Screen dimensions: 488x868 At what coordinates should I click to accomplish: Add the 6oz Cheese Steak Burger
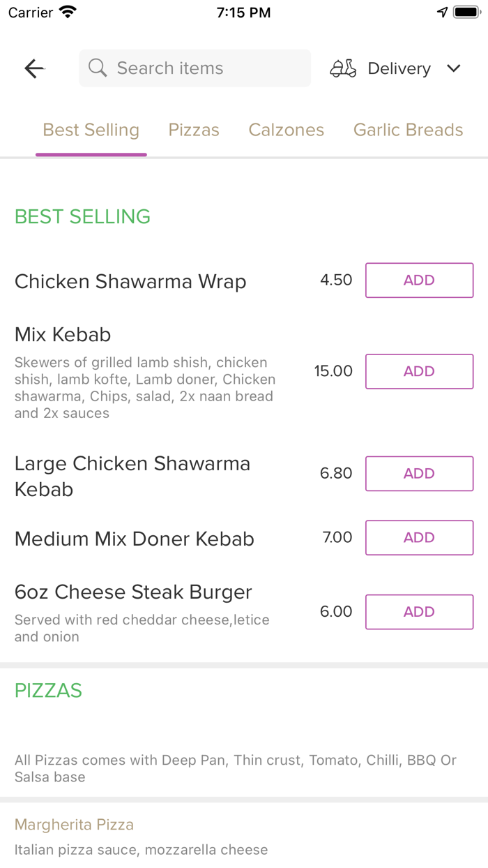[419, 611]
